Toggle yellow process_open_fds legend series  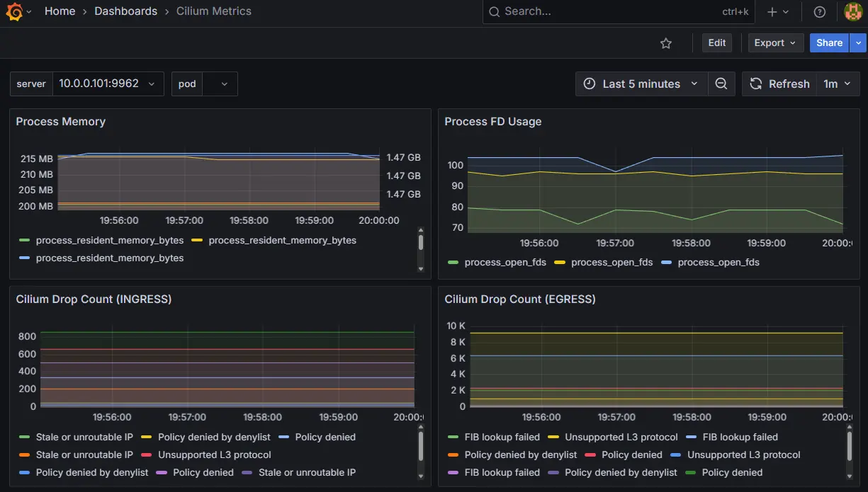(612, 263)
